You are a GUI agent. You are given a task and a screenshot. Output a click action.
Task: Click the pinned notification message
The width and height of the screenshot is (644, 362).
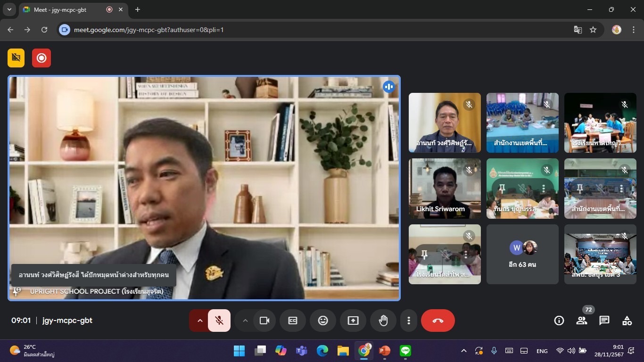click(94, 275)
